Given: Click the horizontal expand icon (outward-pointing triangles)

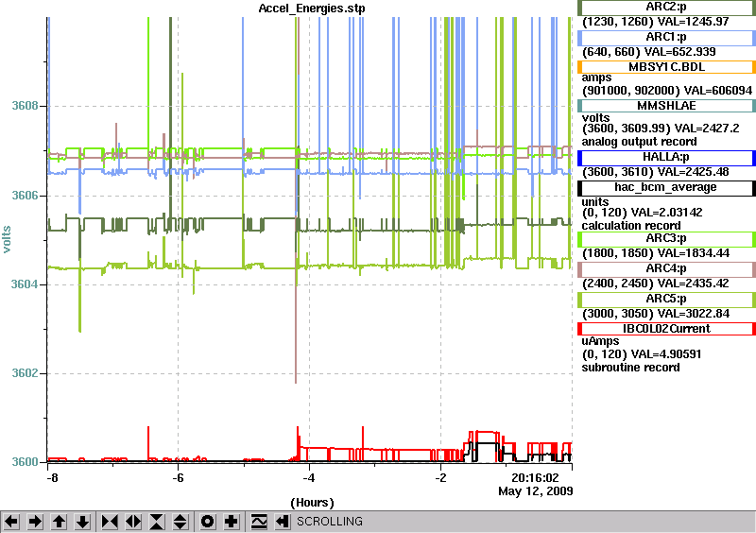Looking at the screenshot, I should tap(133, 522).
